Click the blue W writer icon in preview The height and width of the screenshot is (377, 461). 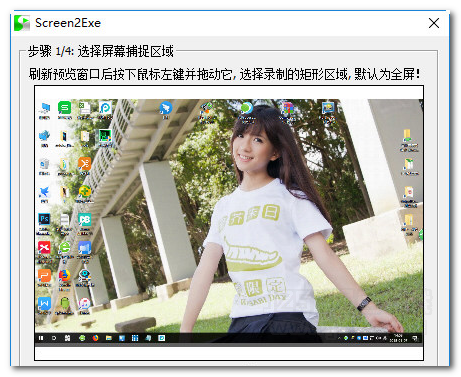click(x=44, y=303)
